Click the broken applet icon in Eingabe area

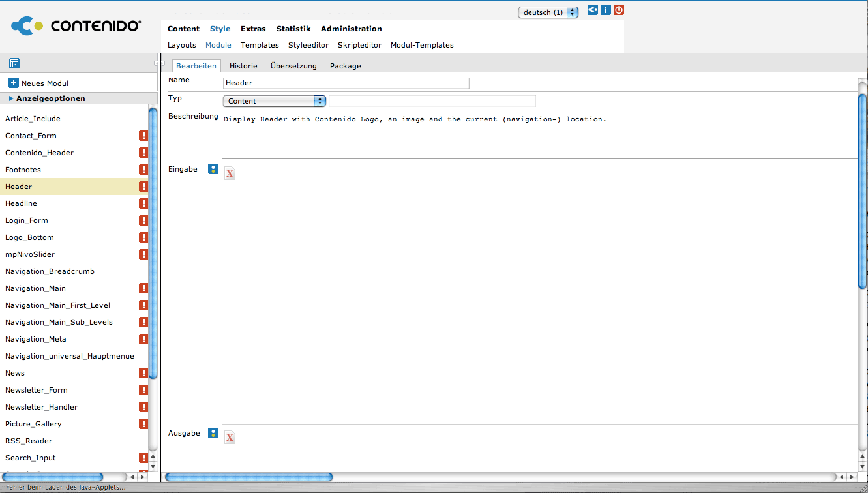coord(230,173)
